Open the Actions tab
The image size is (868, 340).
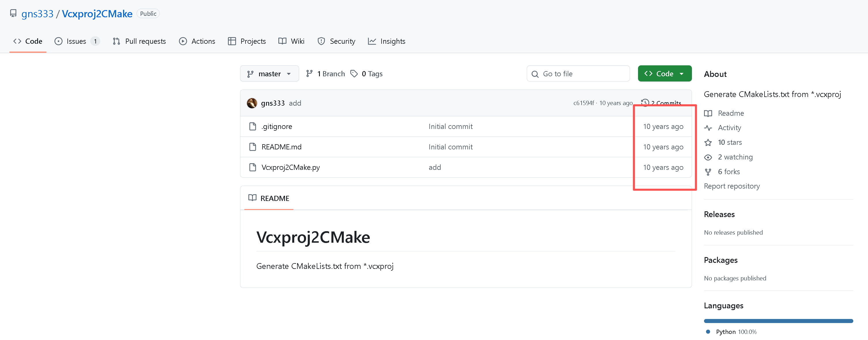click(197, 41)
